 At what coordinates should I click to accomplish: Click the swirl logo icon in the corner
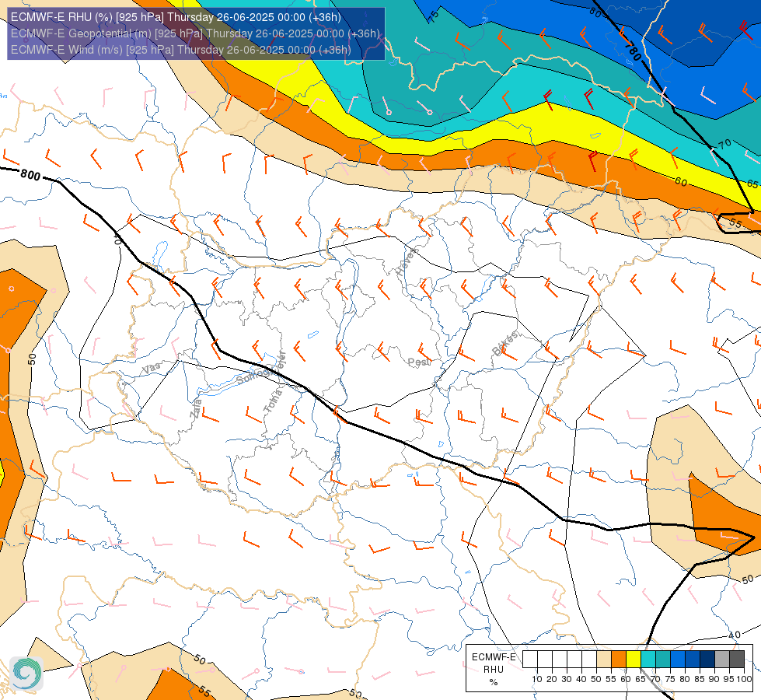[26, 674]
